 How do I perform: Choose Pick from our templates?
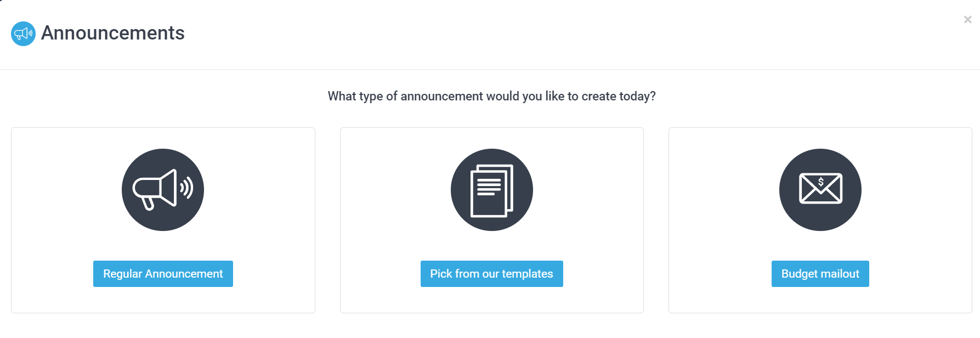pos(491,273)
